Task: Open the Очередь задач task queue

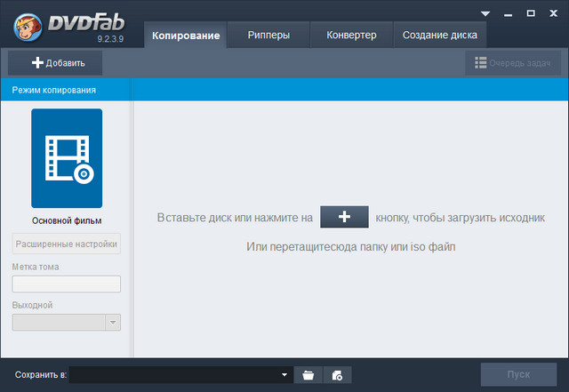Action: [512, 63]
